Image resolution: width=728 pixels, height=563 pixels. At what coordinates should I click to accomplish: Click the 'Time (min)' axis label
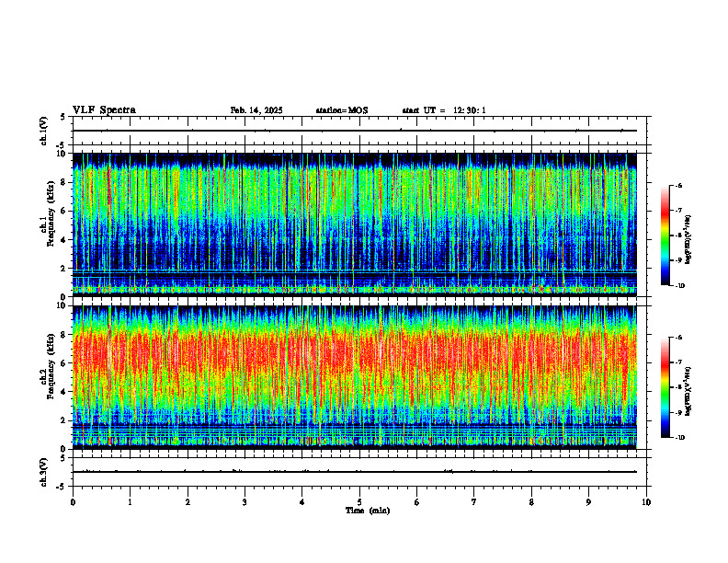point(368,511)
